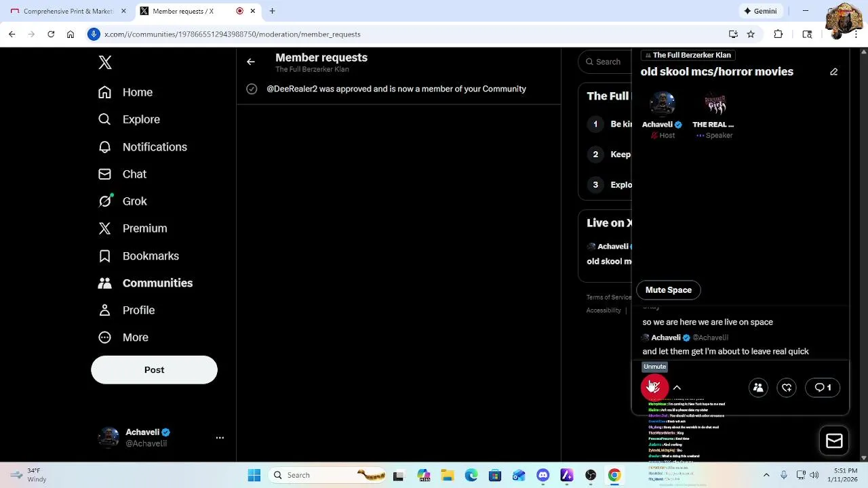This screenshot has height=488, width=868.
Task: Open Discord from taskbar
Action: pyautogui.click(x=542, y=475)
